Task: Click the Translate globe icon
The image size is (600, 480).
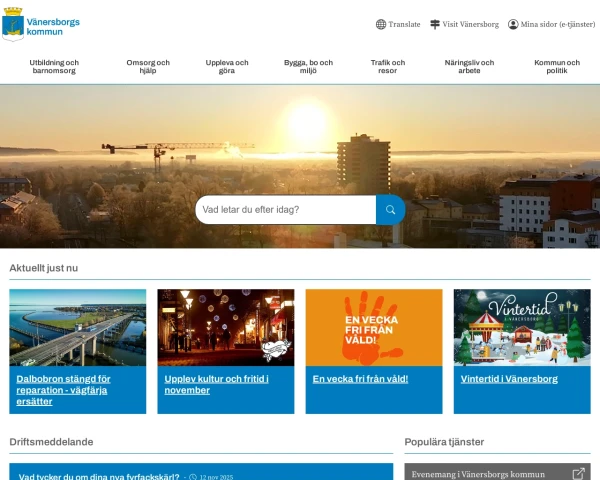Action: click(381, 24)
